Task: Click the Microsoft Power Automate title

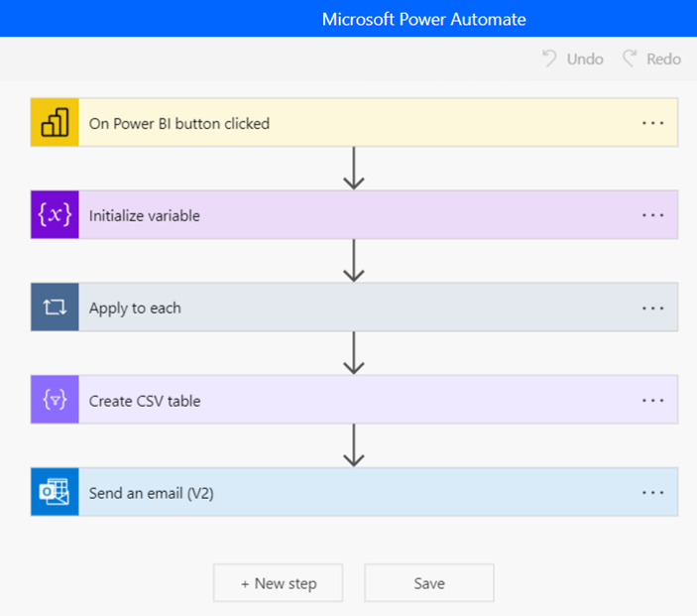Action: (x=424, y=19)
